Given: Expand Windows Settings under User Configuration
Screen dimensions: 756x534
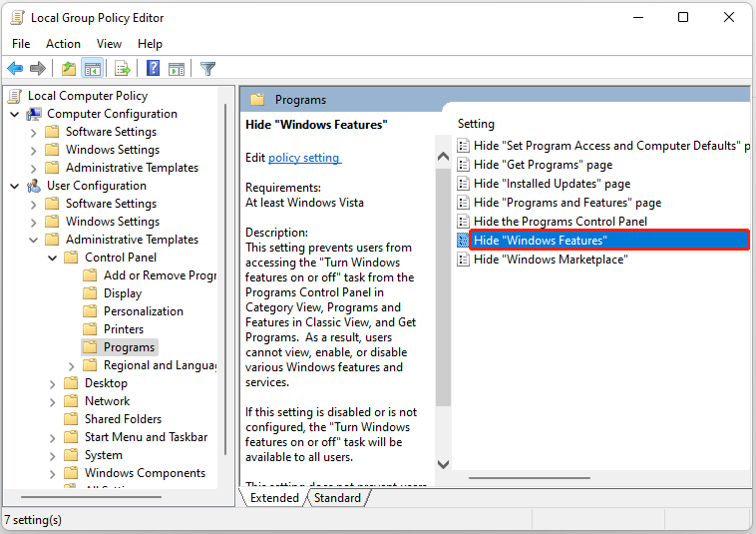Looking at the screenshot, I should (33, 222).
